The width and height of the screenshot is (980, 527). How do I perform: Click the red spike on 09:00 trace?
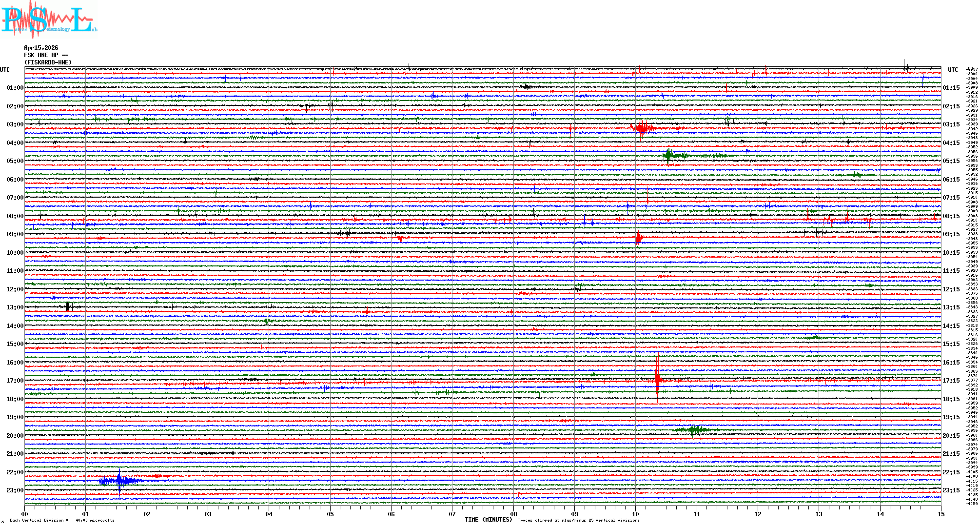[x=638, y=238]
